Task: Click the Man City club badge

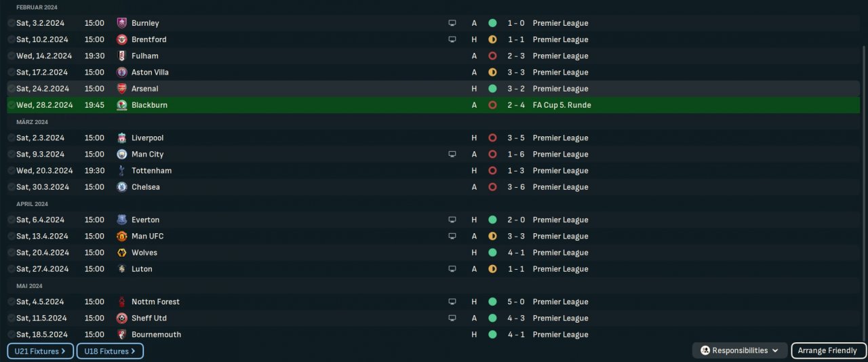Action: [x=122, y=155]
